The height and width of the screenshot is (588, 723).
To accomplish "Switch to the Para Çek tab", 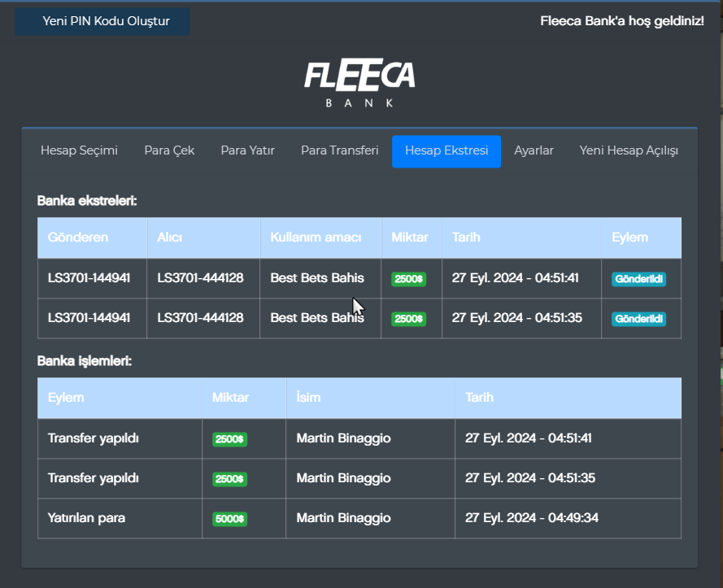I will [x=169, y=150].
